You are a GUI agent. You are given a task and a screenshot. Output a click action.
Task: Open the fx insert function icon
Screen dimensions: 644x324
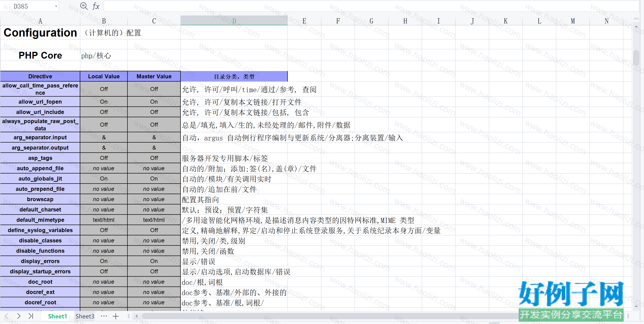(x=96, y=6)
